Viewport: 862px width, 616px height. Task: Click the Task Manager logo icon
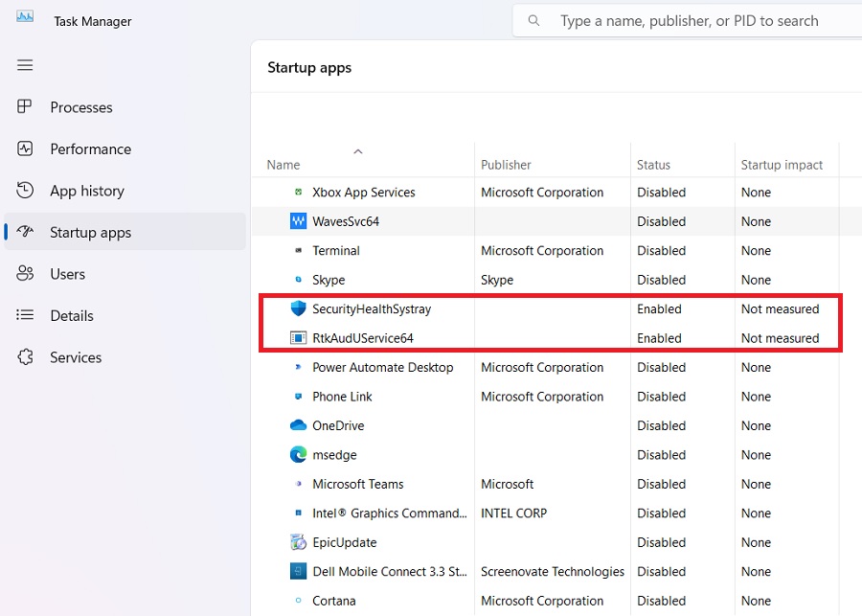tap(23, 16)
